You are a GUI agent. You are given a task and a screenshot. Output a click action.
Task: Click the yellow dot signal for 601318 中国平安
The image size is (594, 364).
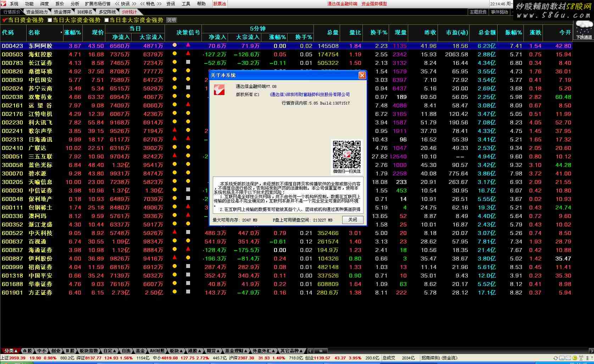point(174,275)
